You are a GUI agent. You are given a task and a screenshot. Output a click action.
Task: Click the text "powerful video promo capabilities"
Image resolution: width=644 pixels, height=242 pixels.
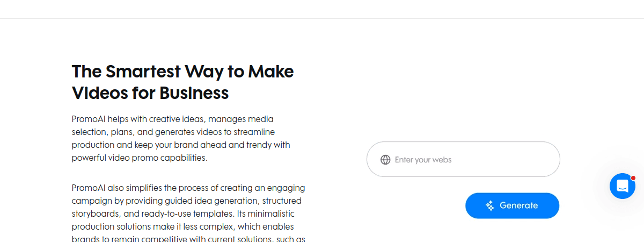139,158
